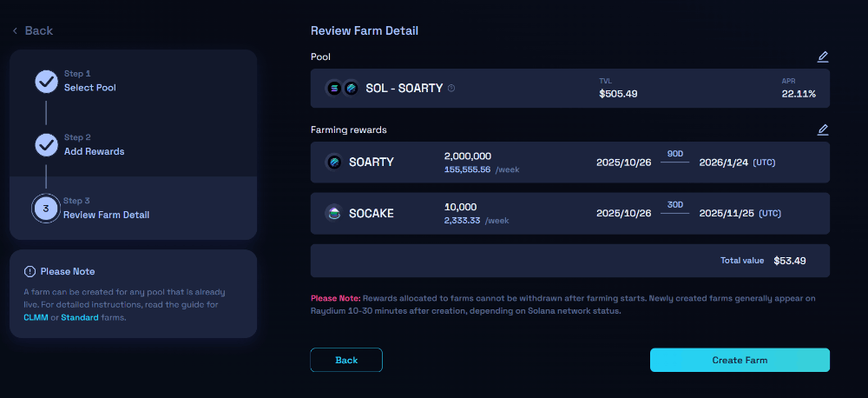
Task: Click the edit pencil icon for Pool
Action: [x=823, y=57]
